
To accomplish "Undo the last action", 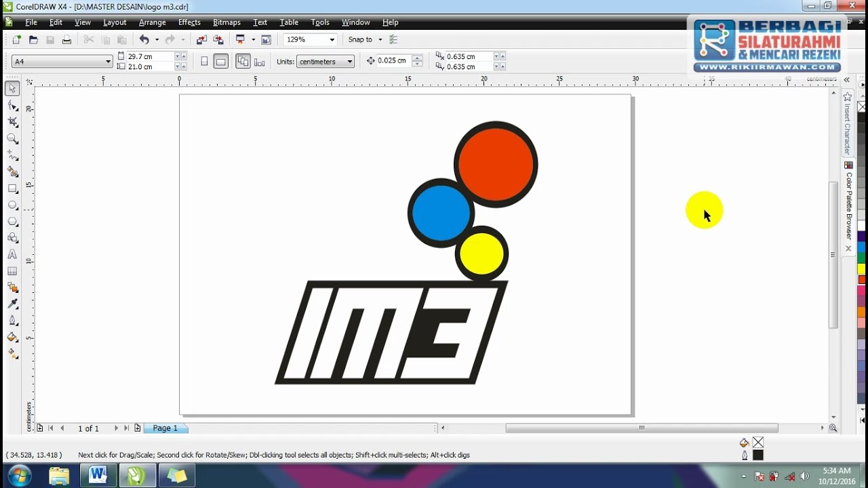I will point(144,40).
